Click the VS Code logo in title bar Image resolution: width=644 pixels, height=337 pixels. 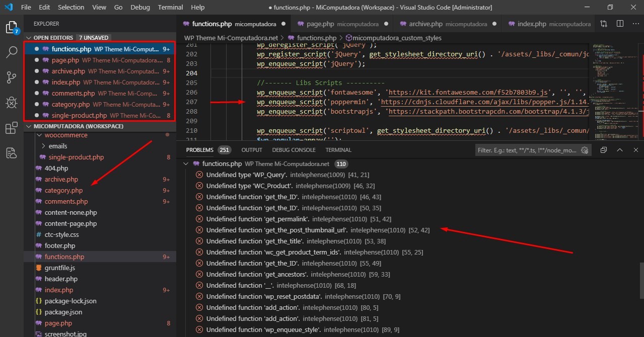9,7
